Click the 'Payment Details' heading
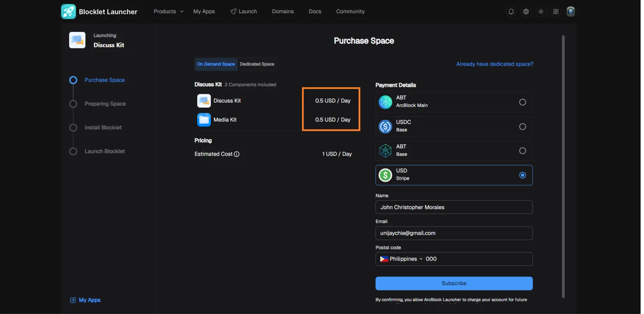Image resolution: width=644 pixels, height=314 pixels. tap(396, 85)
